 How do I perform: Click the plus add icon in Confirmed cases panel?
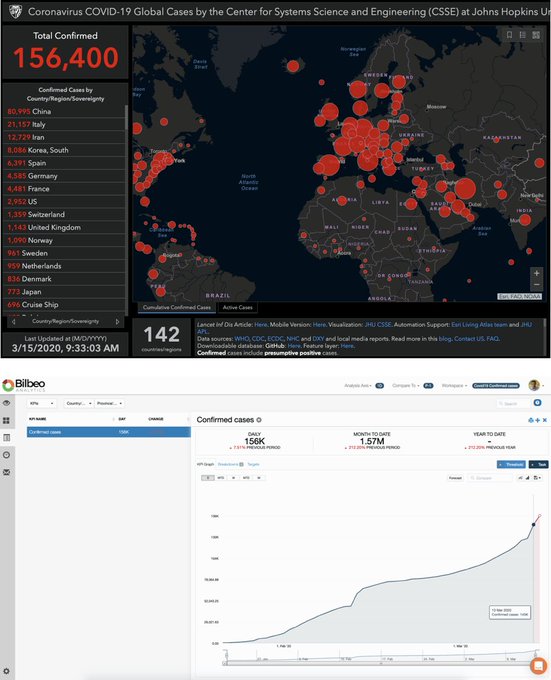[538, 420]
